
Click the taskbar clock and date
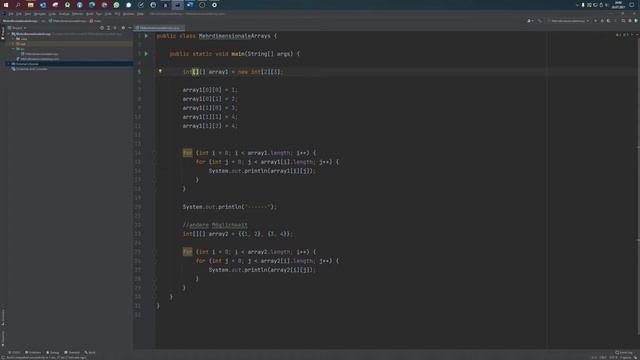(618, 5)
